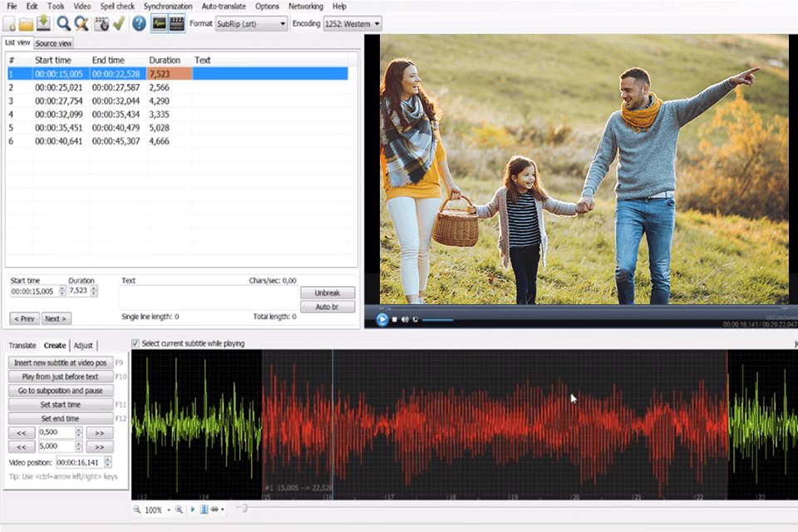798x532 pixels.
Task: Open the Synchronization menu
Action: [x=168, y=6]
